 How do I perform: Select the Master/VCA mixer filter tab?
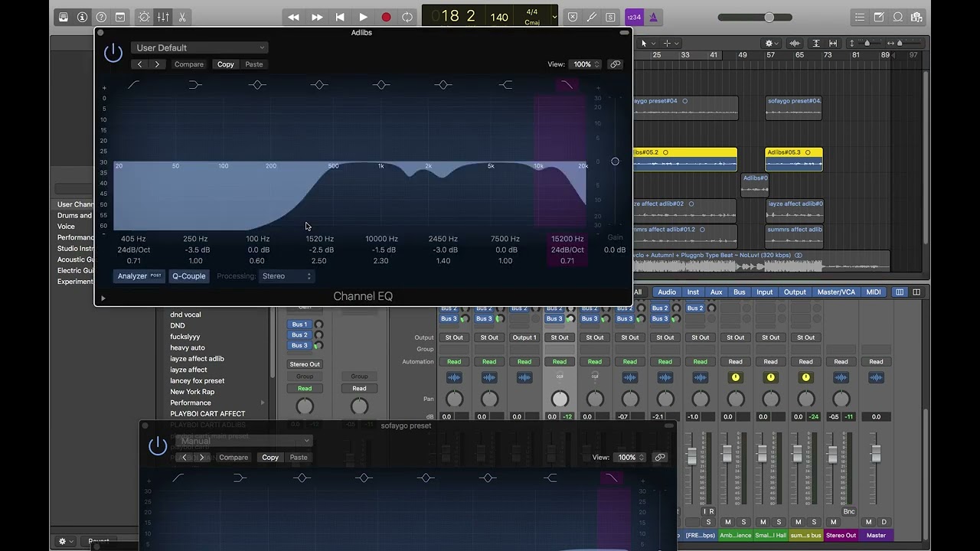pyautogui.click(x=836, y=292)
